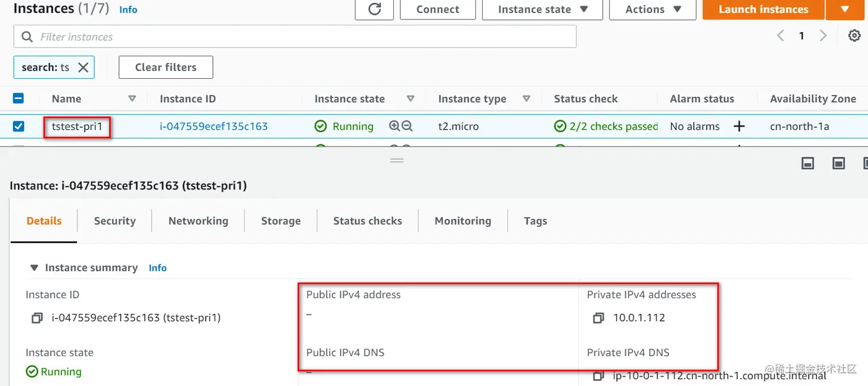
Task: Click the Alarm status column header
Action: 702,99
